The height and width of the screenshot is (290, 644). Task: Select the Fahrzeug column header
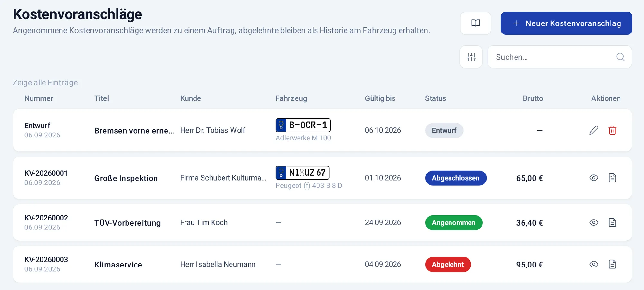click(291, 98)
